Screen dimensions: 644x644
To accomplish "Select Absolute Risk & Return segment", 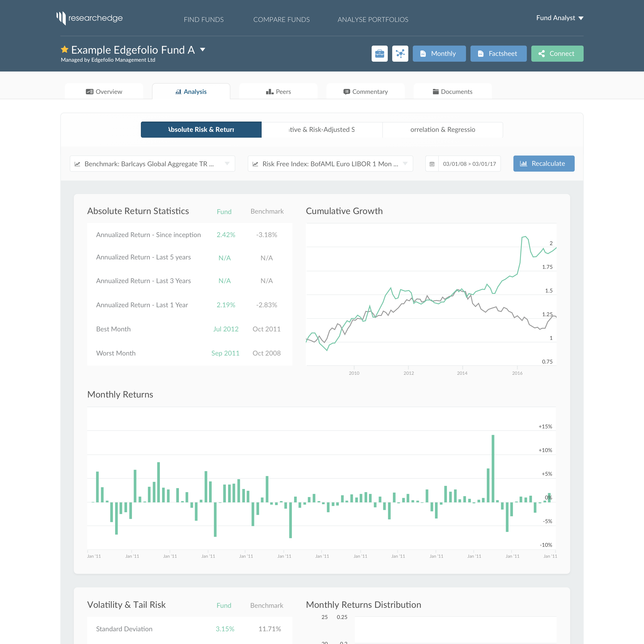I will [x=201, y=130].
